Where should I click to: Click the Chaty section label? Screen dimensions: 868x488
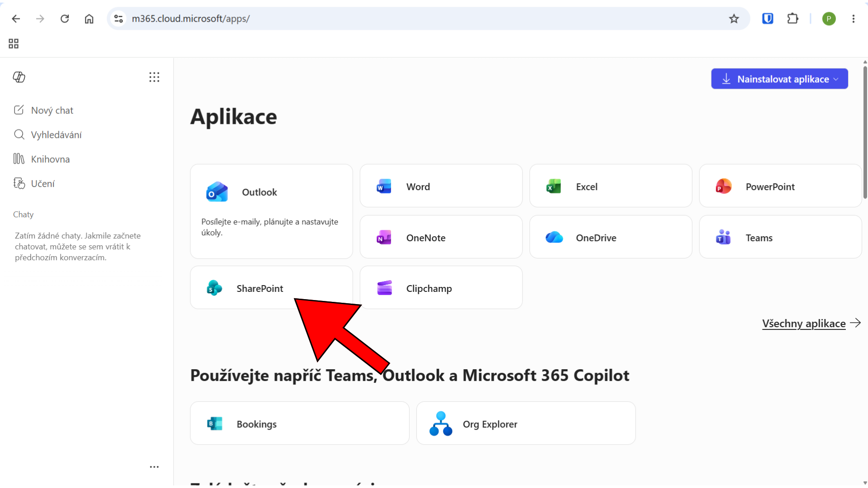pos(24,215)
